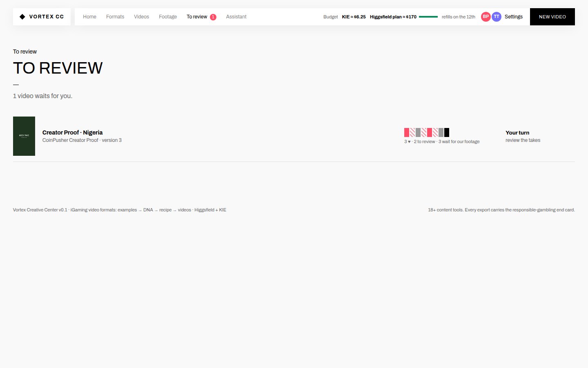Click the Vortex CC diamond logo icon

22,17
